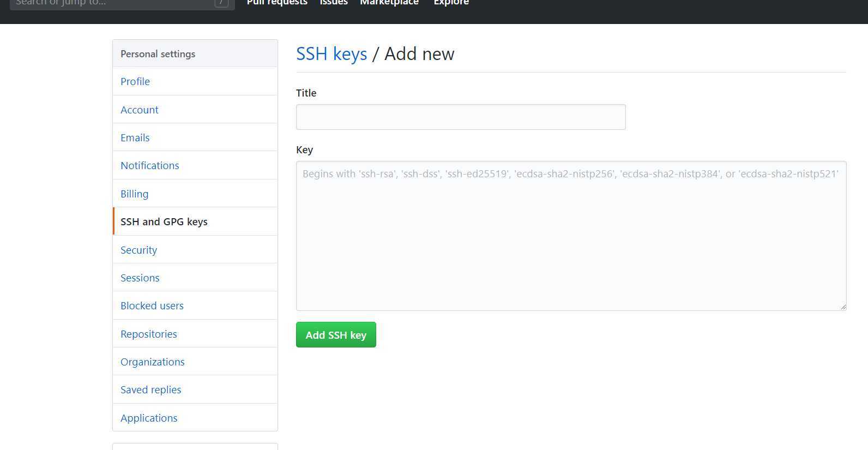Go to Billing settings

[x=195, y=194]
